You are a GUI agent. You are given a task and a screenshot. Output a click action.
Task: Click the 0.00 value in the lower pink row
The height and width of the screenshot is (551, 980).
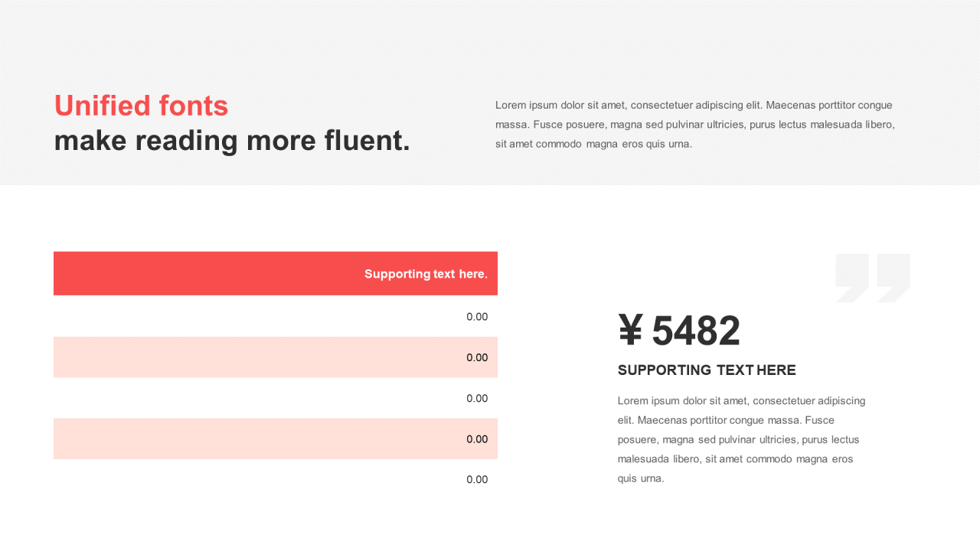[x=477, y=439]
